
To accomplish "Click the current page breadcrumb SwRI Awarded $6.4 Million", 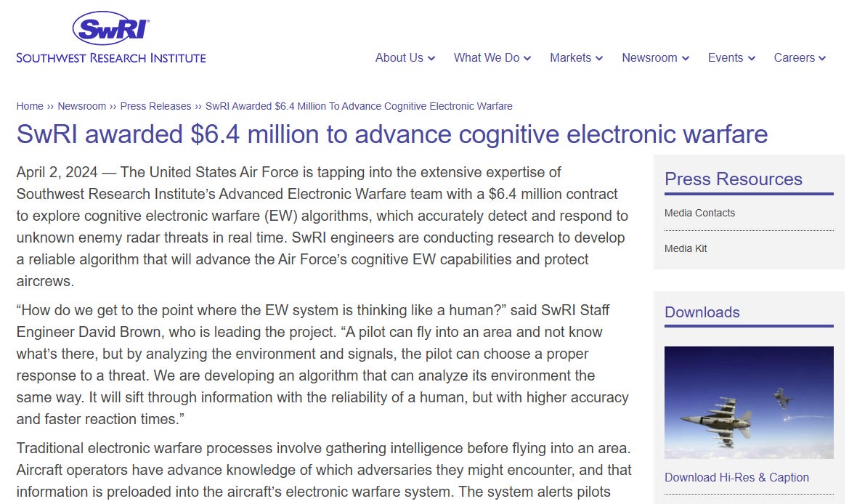I will click(359, 106).
